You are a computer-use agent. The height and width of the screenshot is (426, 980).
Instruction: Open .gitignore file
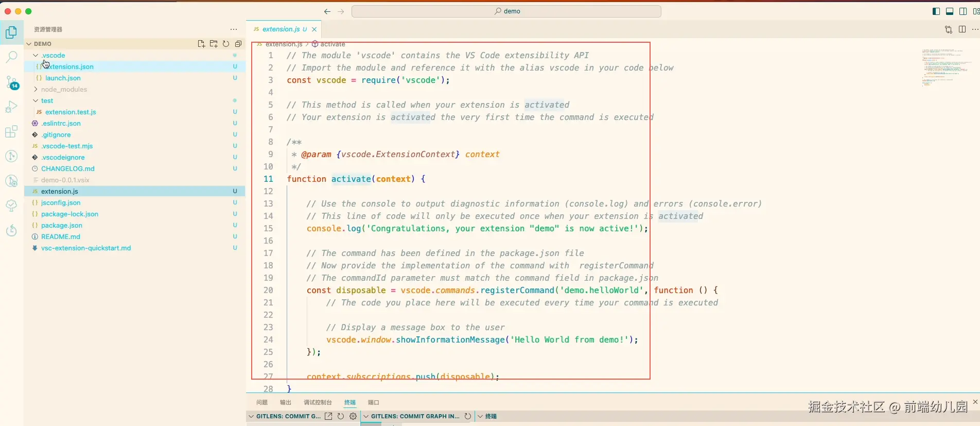coord(135,134)
